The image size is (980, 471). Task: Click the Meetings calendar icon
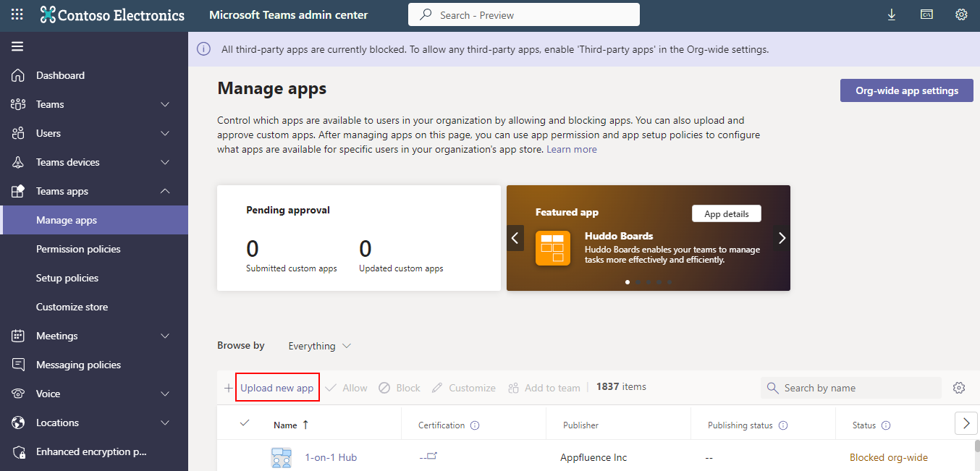click(18, 336)
